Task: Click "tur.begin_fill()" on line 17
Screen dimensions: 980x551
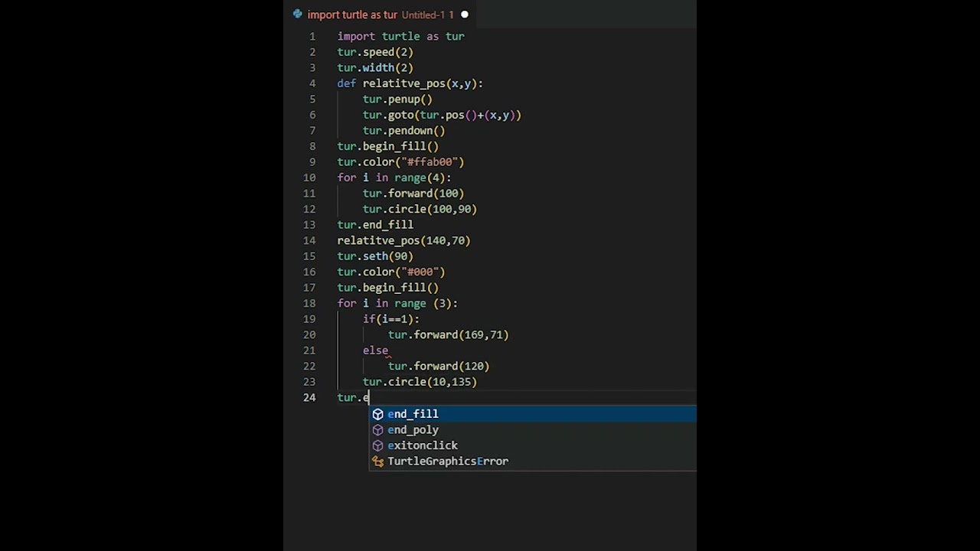Action: [x=388, y=288]
